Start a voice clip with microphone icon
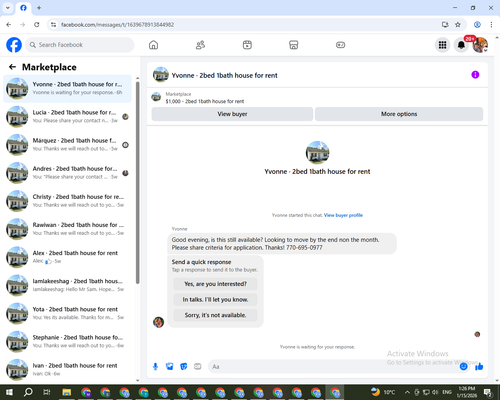Image resolution: width=500 pixels, height=400 pixels. [155, 367]
